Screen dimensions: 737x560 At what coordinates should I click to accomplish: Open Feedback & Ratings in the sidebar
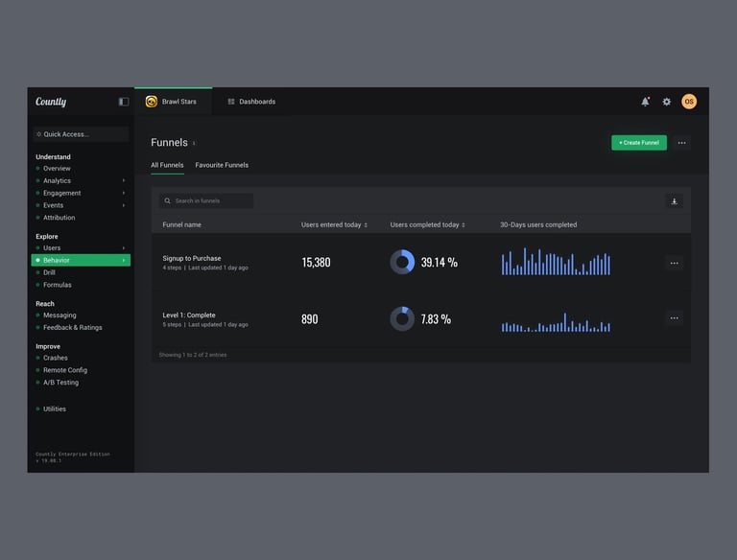(72, 327)
